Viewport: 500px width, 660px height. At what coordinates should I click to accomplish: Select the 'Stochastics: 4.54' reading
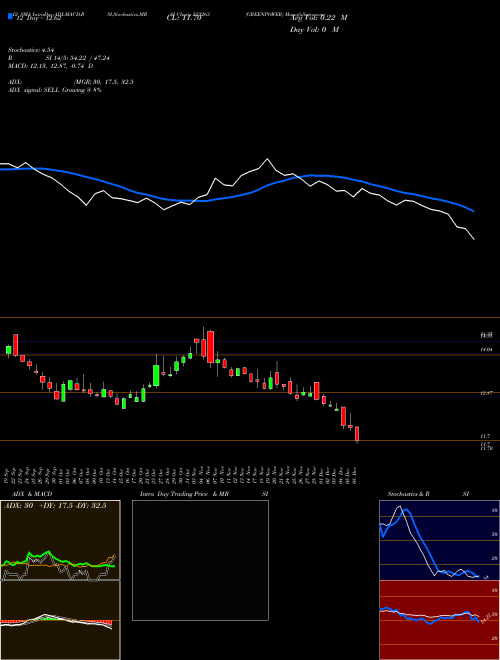32,50
